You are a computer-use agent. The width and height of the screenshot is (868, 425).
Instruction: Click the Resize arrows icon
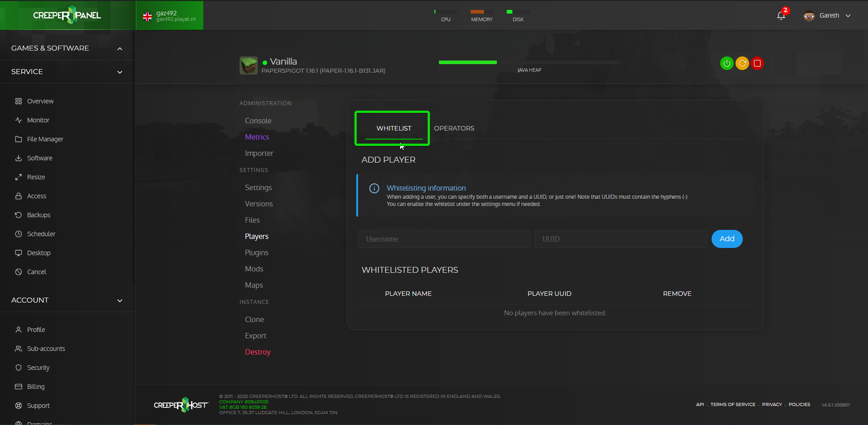click(19, 177)
